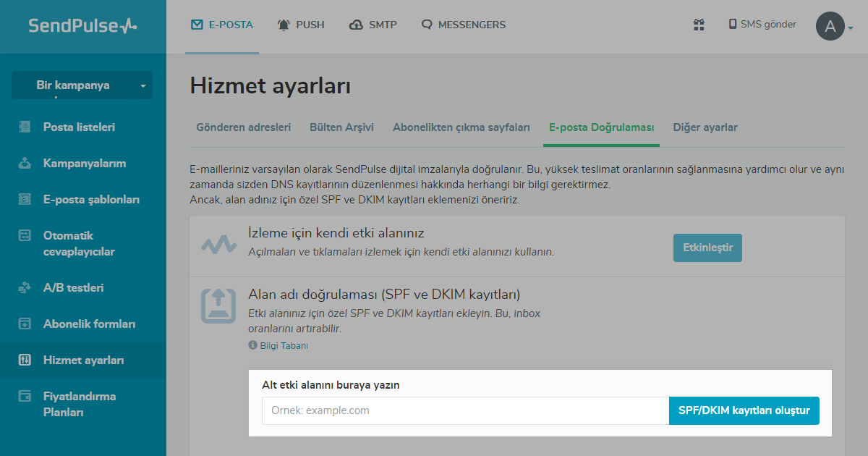Click the Fiyatlandırma Planları wallet icon
This screenshot has width=868, height=456.
pyautogui.click(x=25, y=397)
